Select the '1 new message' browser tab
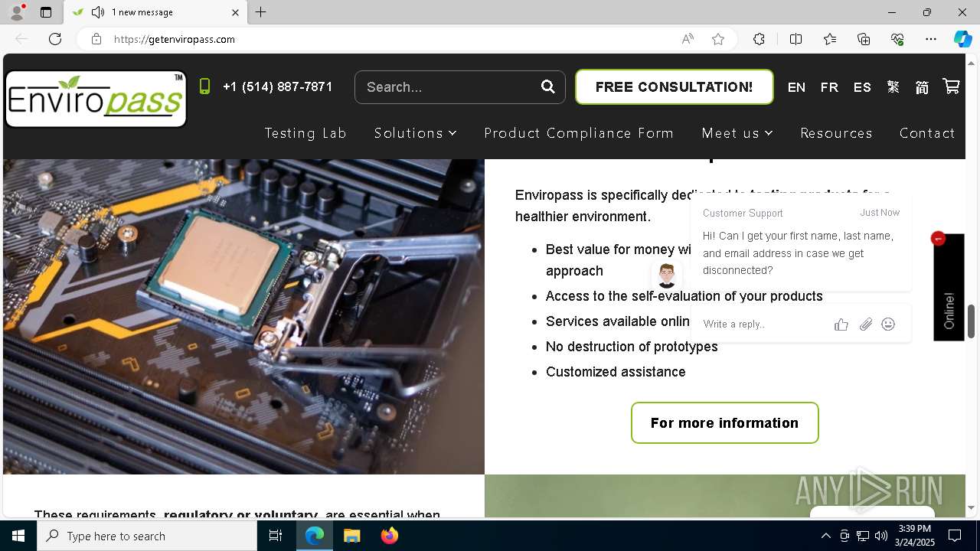 click(x=155, y=12)
